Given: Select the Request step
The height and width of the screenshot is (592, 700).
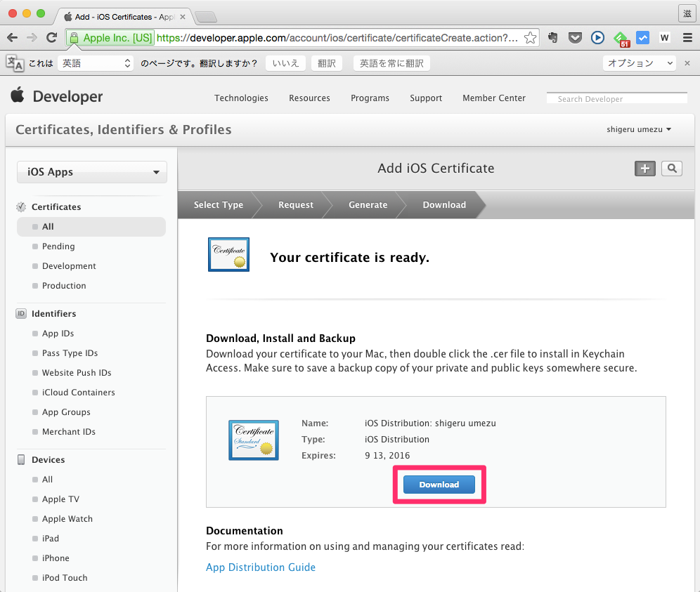Looking at the screenshot, I should pyautogui.click(x=296, y=205).
